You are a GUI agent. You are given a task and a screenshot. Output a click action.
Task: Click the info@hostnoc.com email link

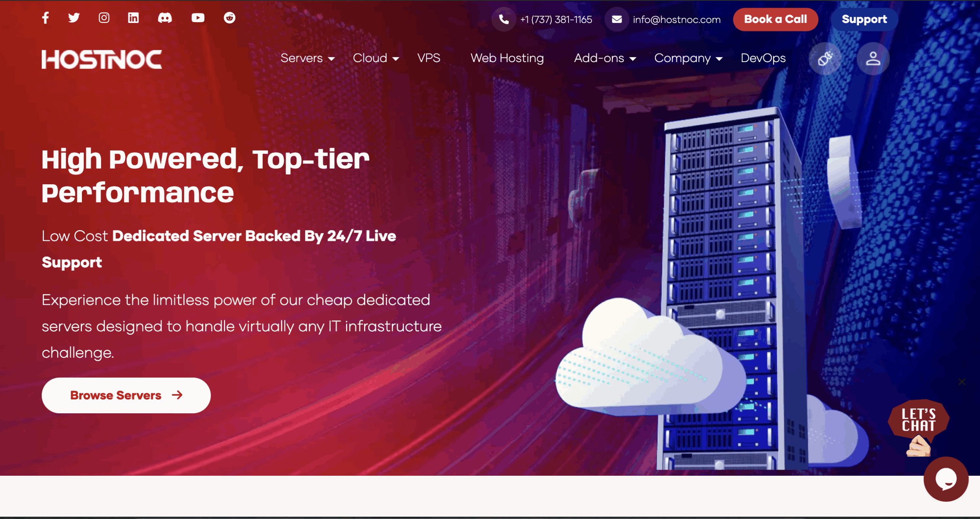[676, 20]
